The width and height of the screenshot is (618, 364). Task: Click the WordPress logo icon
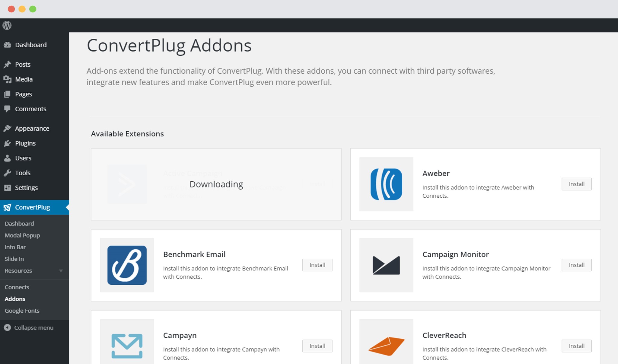[x=7, y=26]
